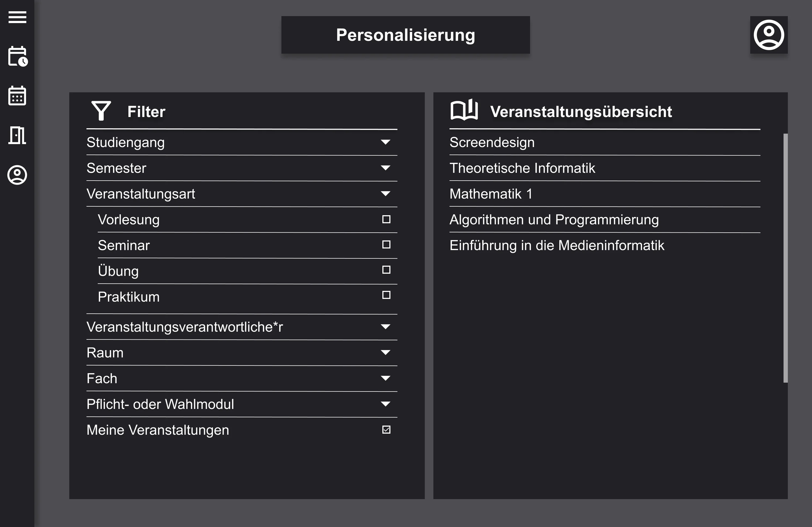
Task: Click the open book overview icon
Action: pyautogui.click(x=464, y=110)
